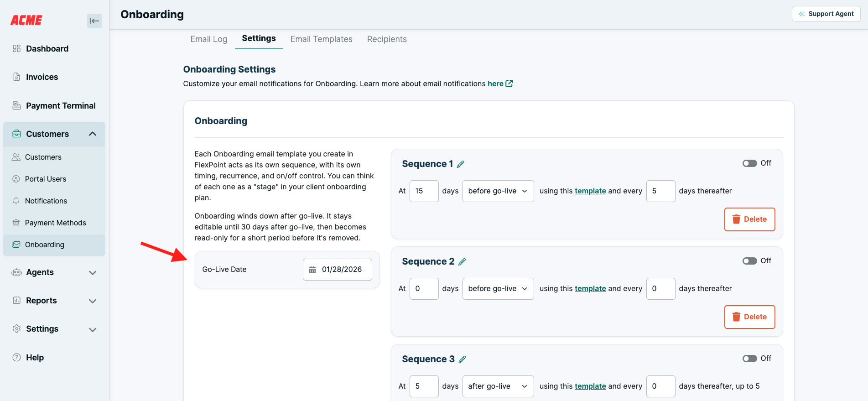Image resolution: width=868 pixels, height=401 pixels.
Task: Click the Payment Methods bank icon
Action: (x=16, y=223)
